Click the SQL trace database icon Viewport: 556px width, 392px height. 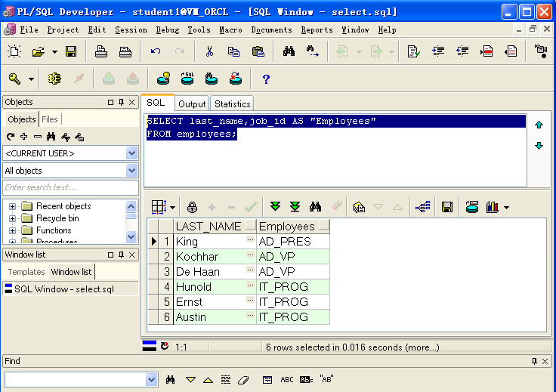tap(187, 79)
